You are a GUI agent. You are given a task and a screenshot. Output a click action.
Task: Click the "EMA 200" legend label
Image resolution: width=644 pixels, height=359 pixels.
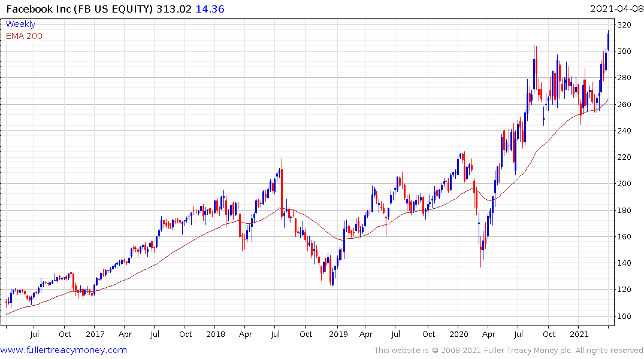(x=24, y=36)
